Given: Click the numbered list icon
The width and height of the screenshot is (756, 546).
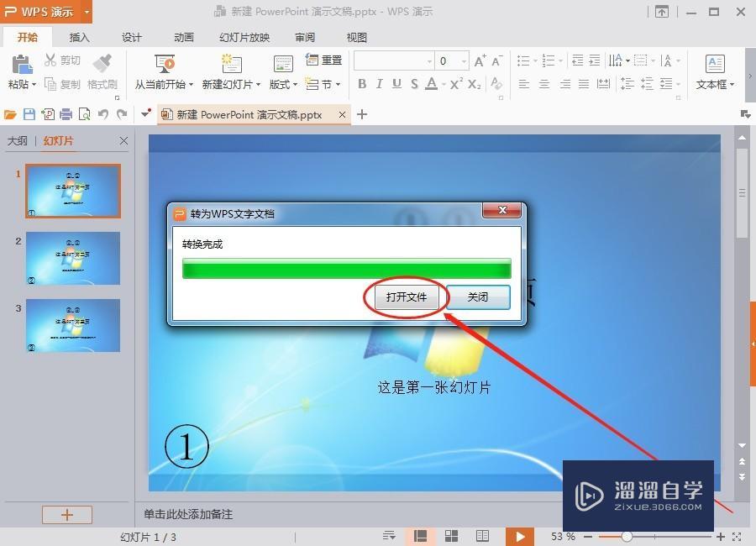Looking at the screenshot, I should click(549, 60).
